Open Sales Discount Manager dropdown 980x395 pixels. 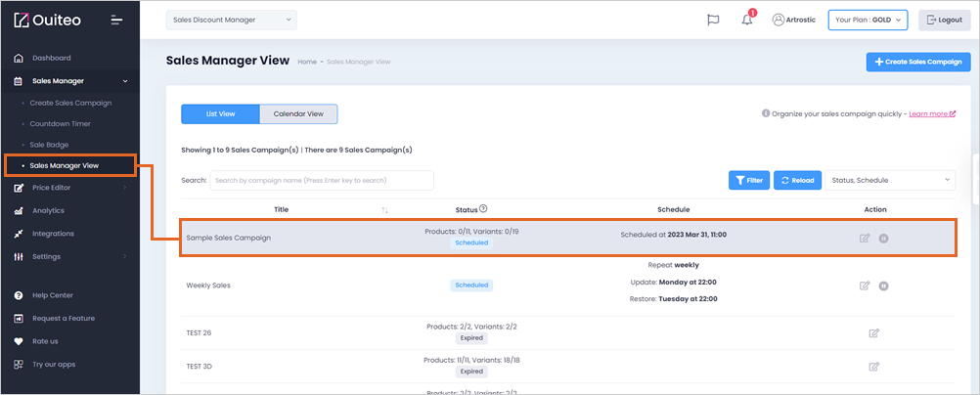(231, 20)
